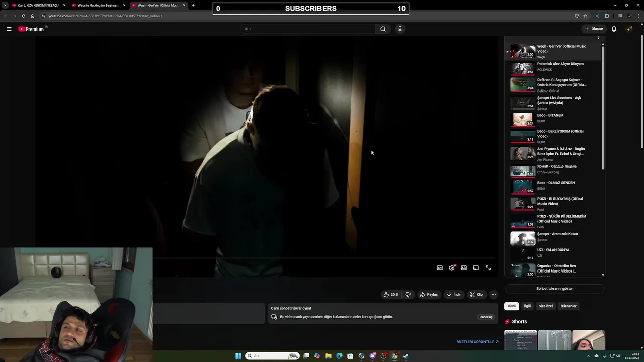Bookmark this page with star icon

[x=585, y=16]
